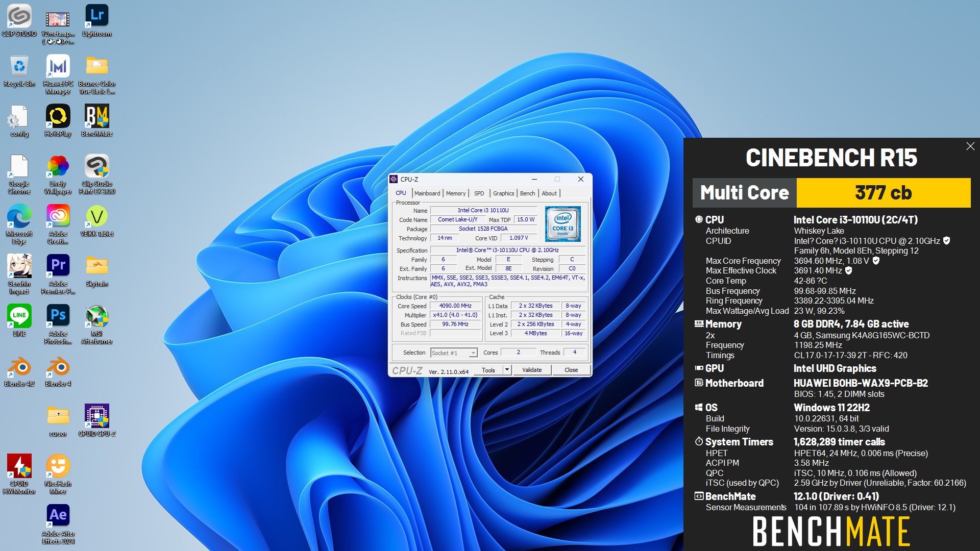Open the SPD tab
The height and width of the screenshot is (551, 980).
tap(479, 193)
